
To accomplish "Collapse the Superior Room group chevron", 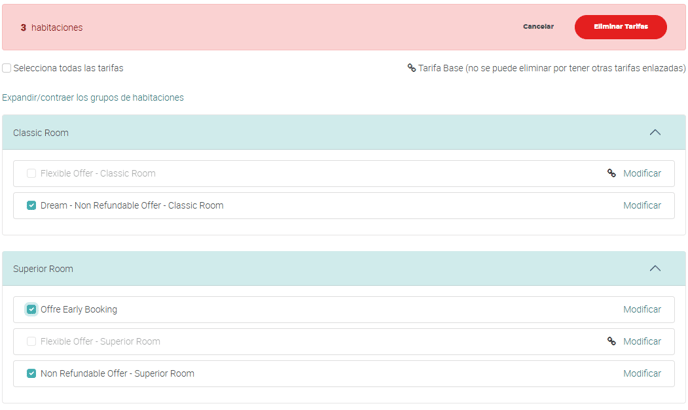I will 655,268.
